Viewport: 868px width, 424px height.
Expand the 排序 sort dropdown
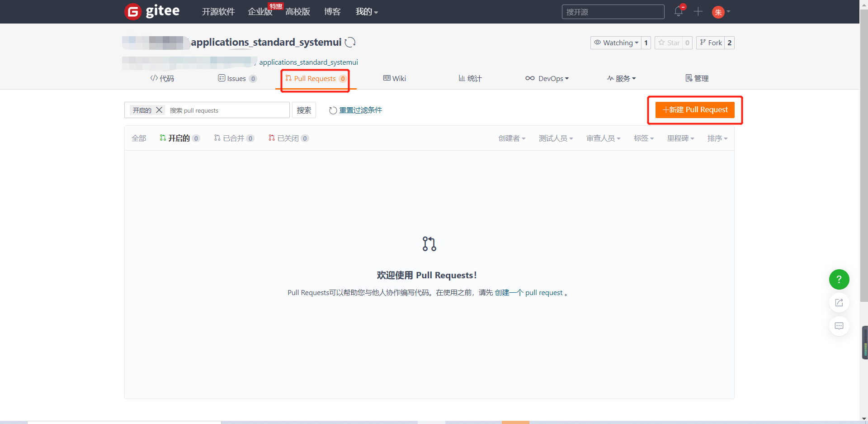(717, 138)
